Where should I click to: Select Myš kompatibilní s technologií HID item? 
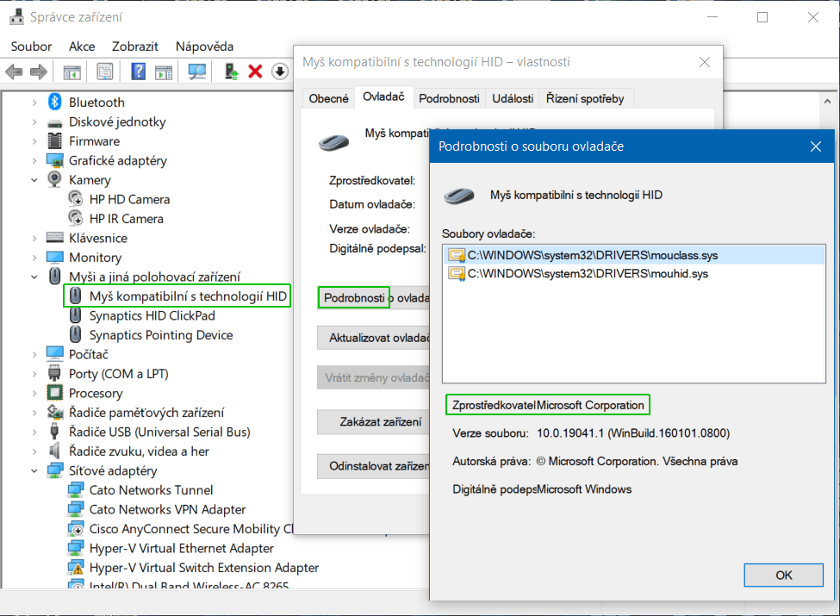coord(188,296)
